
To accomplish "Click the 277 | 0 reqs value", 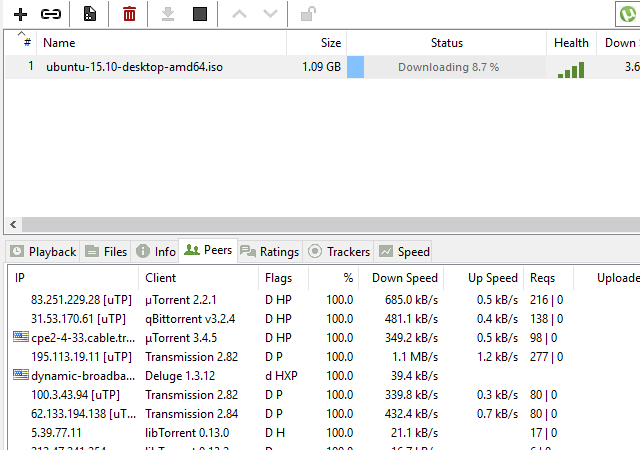I will pos(547,356).
